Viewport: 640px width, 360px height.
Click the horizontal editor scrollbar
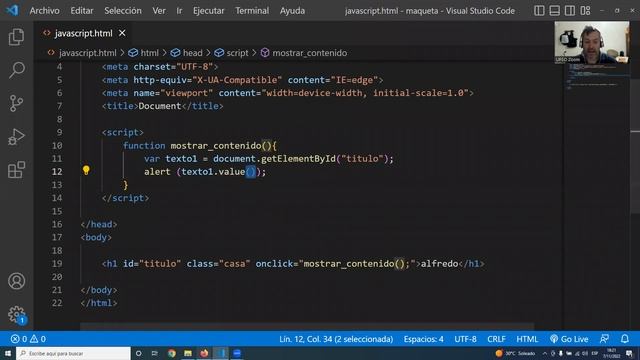click(x=307, y=326)
